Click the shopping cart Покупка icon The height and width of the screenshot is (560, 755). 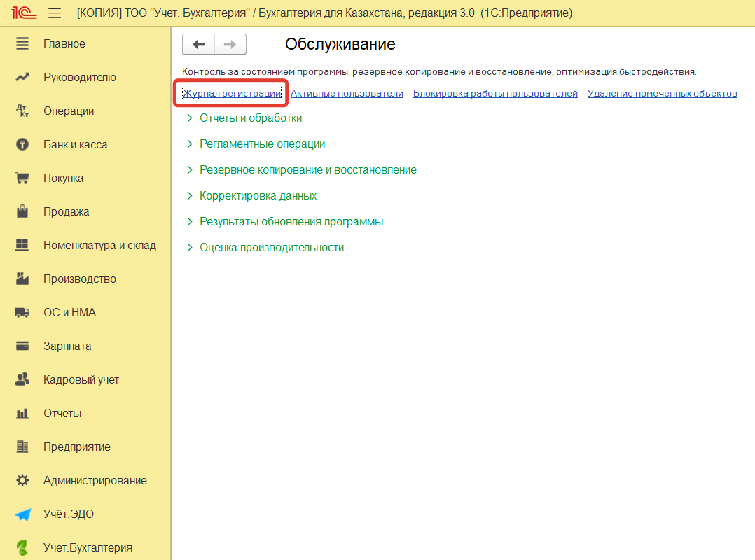(22, 178)
